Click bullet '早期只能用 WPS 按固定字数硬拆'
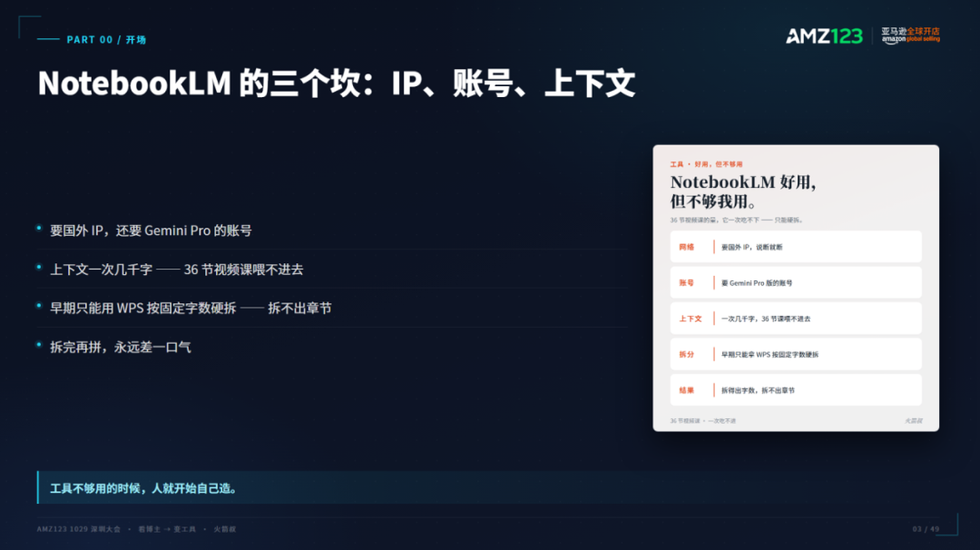The height and width of the screenshot is (550, 980). pos(143,308)
